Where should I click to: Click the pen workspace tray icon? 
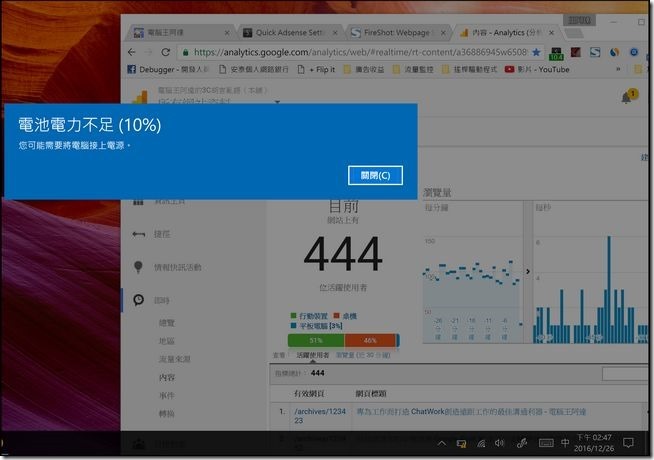point(521,443)
